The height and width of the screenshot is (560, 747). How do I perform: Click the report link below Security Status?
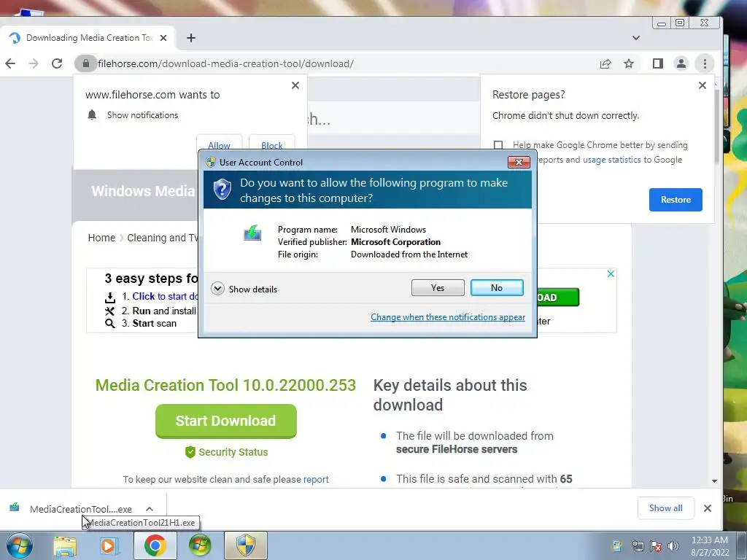(x=316, y=480)
